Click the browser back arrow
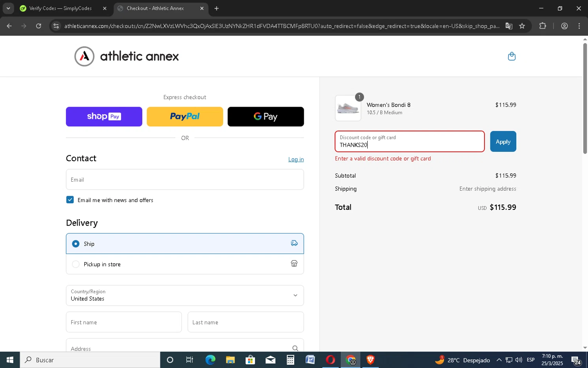This screenshot has height=368, width=588. pyautogui.click(x=9, y=26)
